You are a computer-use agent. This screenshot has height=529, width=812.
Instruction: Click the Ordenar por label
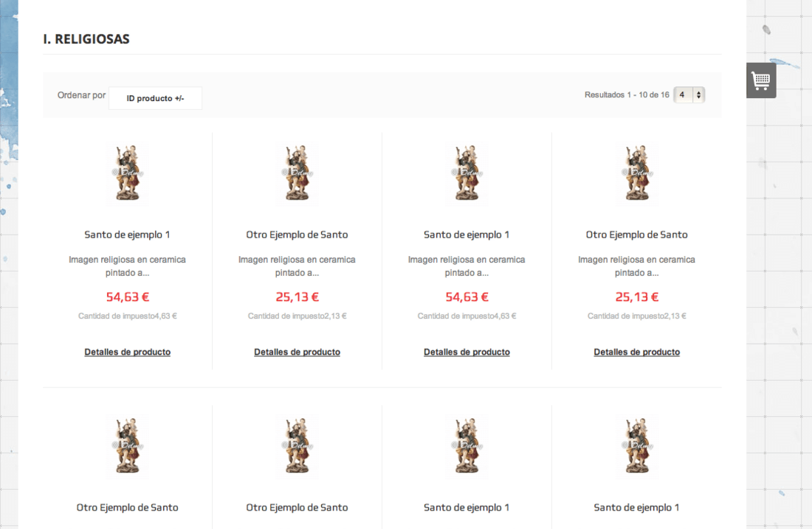(81, 95)
